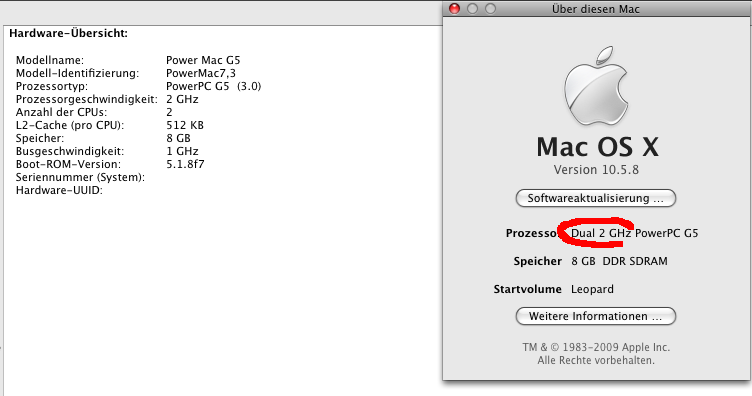Click the Busgeschwindigkeit label
This screenshot has height=396, width=752.
(x=70, y=151)
